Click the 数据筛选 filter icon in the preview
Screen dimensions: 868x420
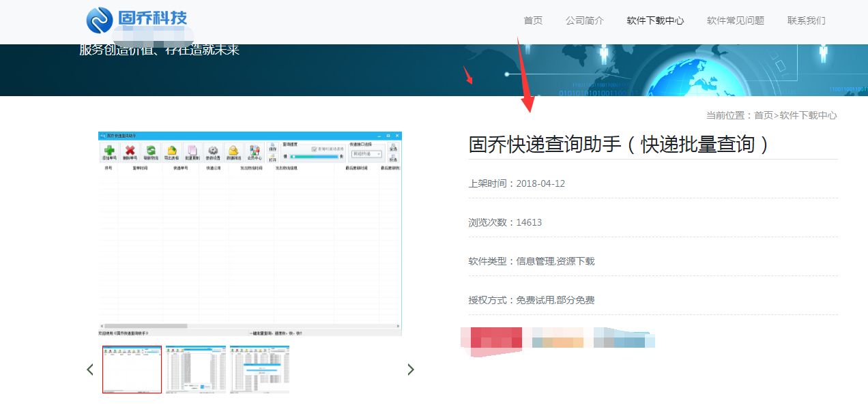click(x=233, y=152)
